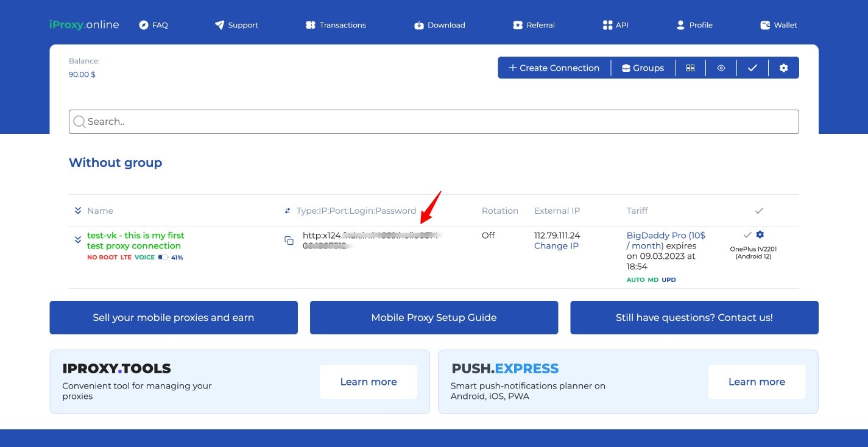Click the Change IP link
This screenshot has height=447, width=868.
point(556,246)
